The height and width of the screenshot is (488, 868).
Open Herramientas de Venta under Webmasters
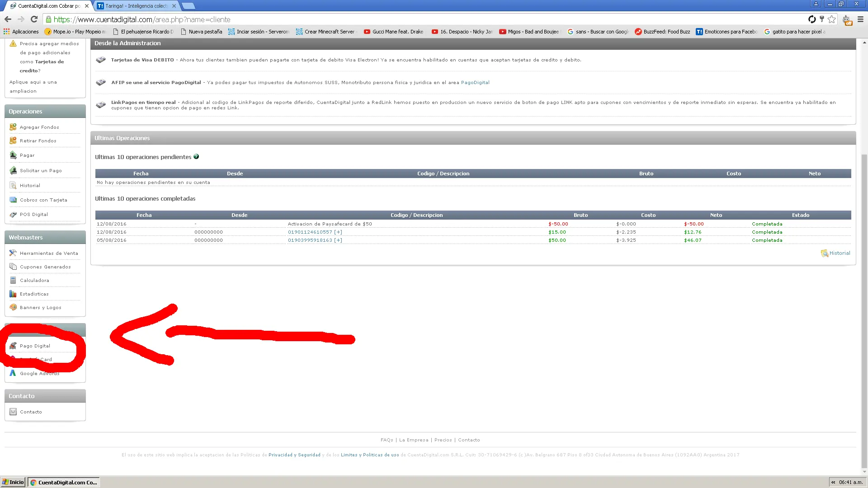49,253
